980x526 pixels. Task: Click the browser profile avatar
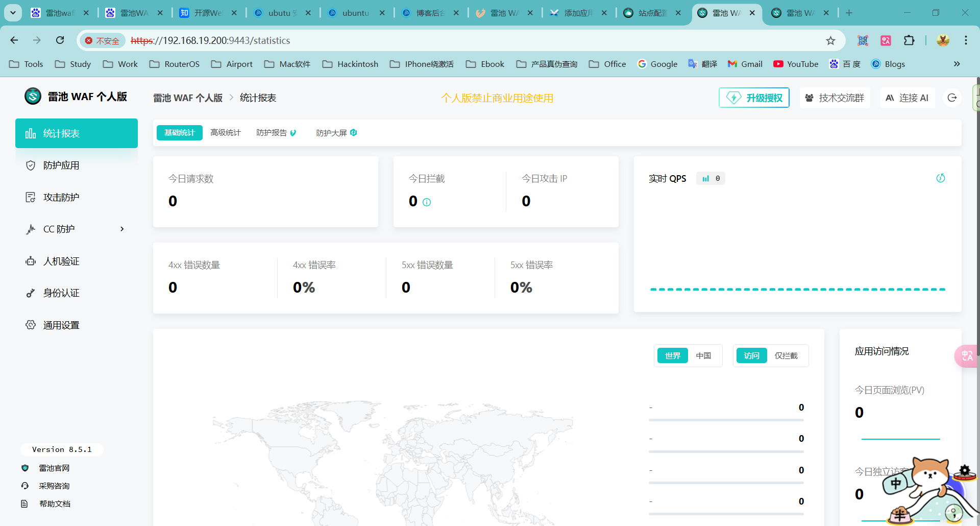(x=943, y=40)
